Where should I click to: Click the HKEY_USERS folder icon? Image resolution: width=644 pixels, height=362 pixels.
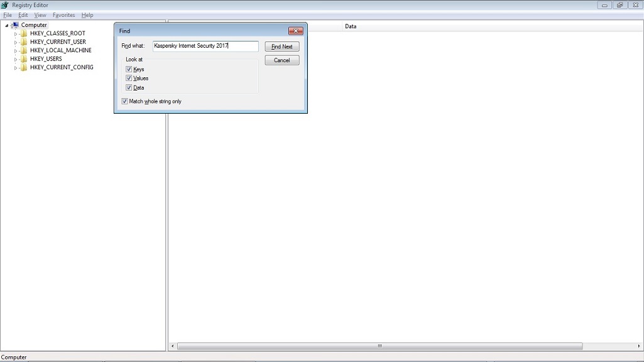[24, 58]
